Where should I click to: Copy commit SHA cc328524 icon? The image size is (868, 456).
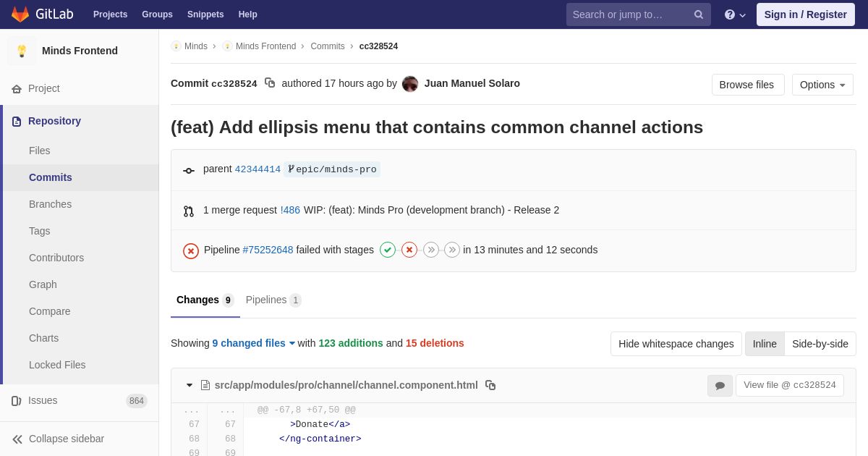click(270, 83)
